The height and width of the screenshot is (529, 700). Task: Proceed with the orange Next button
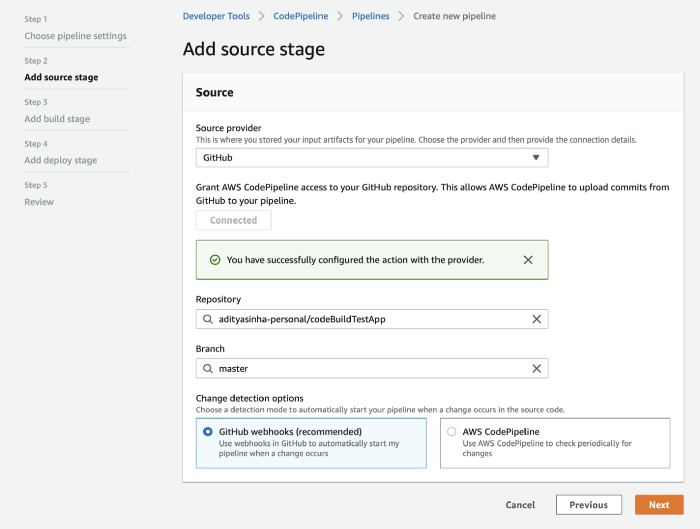(659, 505)
